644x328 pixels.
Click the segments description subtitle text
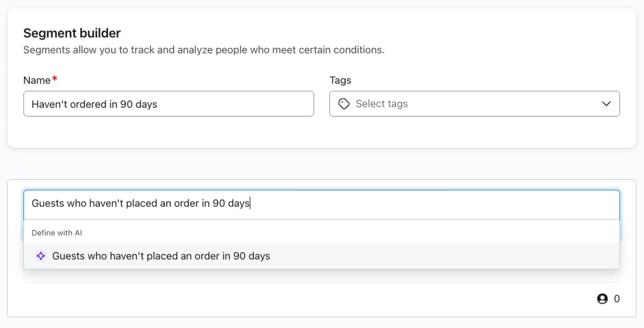point(204,50)
